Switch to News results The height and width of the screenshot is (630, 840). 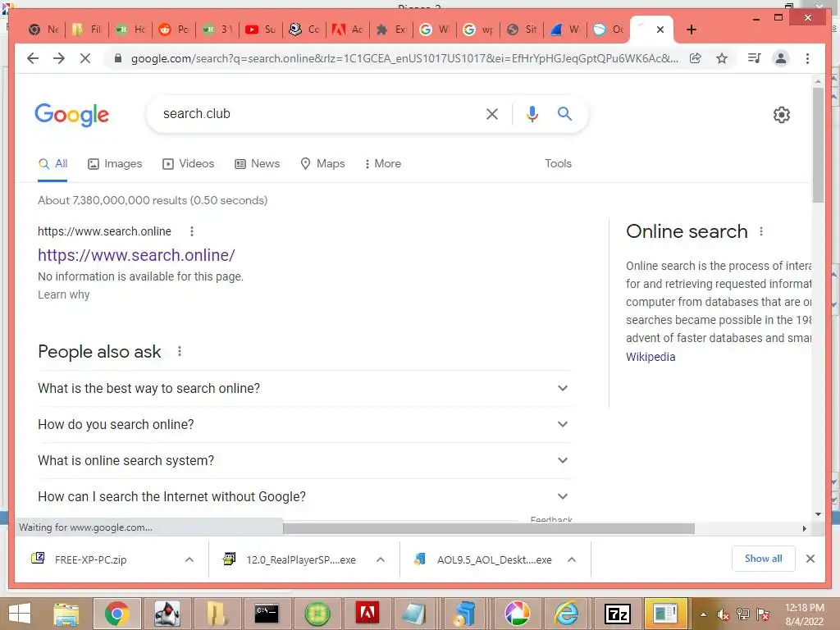point(257,164)
